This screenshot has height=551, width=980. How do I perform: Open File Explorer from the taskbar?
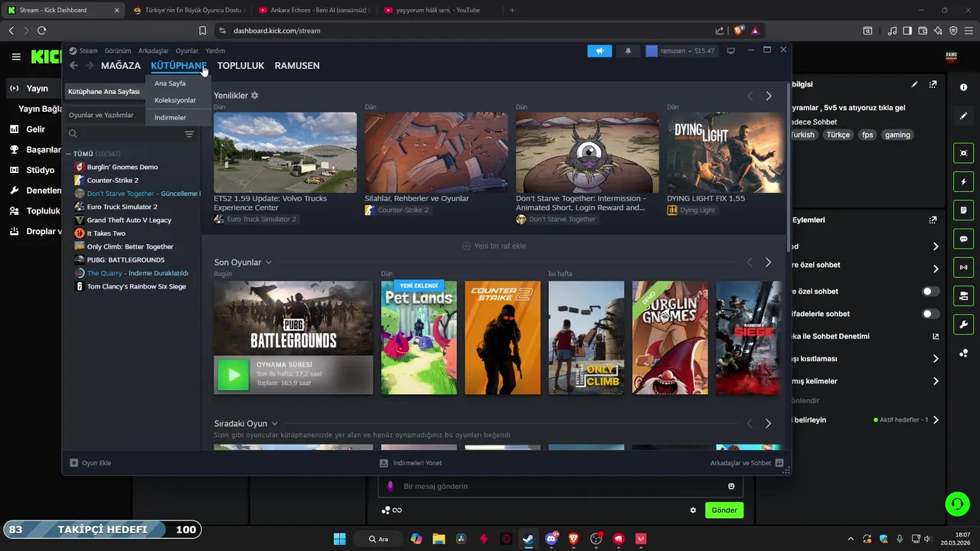tap(439, 539)
